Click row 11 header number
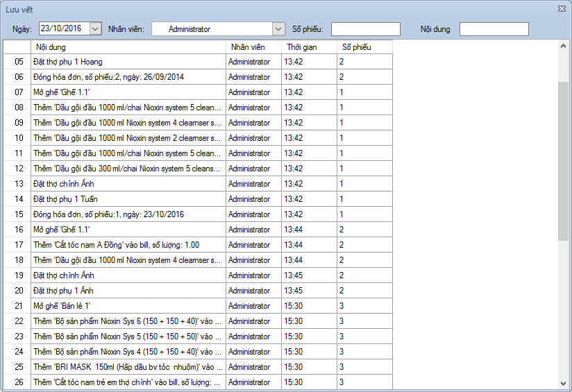This screenshot has height=392, width=572. (17, 153)
